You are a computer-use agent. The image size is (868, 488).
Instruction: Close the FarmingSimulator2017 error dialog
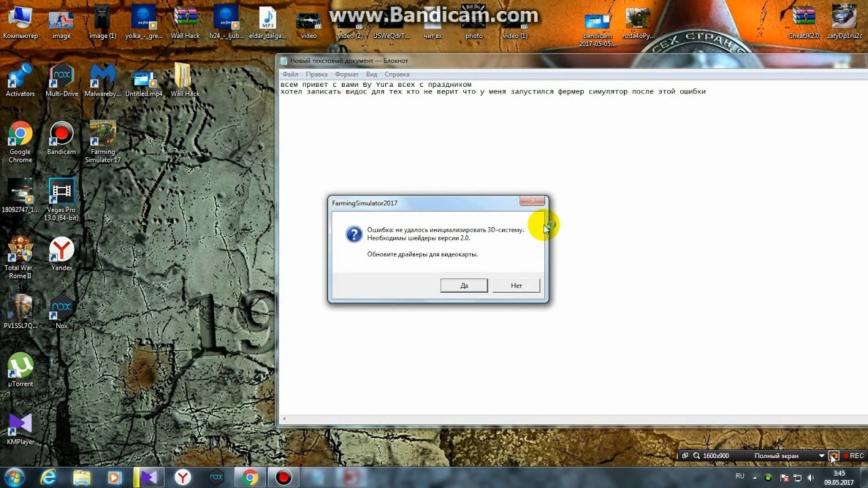[533, 201]
